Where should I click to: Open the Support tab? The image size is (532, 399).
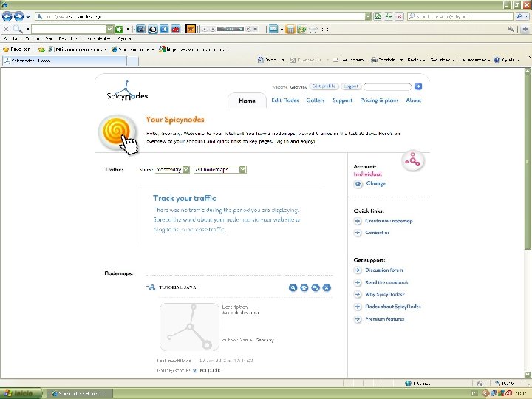[x=342, y=100]
